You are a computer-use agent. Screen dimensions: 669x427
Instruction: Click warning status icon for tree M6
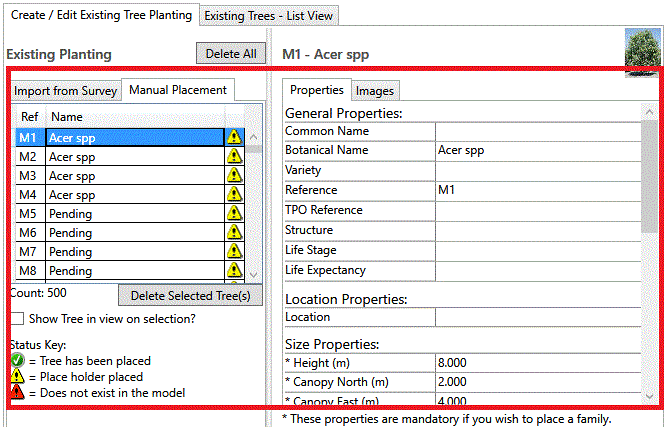pyautogui.click(x=234, y=233)
